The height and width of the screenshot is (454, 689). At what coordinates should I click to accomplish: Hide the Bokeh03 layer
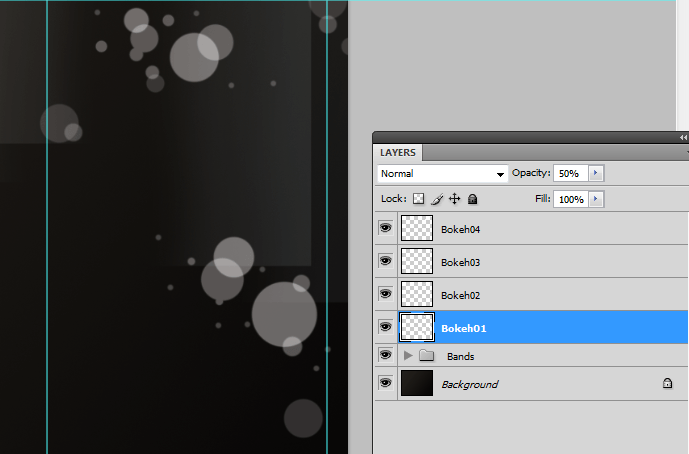(x=385, y=261)
